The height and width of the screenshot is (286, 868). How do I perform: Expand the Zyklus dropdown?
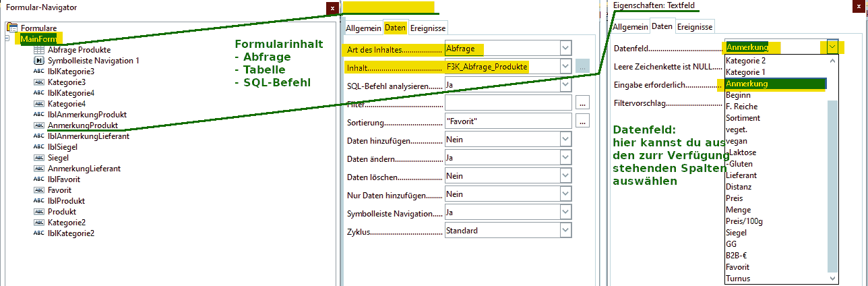pyautogui.click(x=565, y=231)
